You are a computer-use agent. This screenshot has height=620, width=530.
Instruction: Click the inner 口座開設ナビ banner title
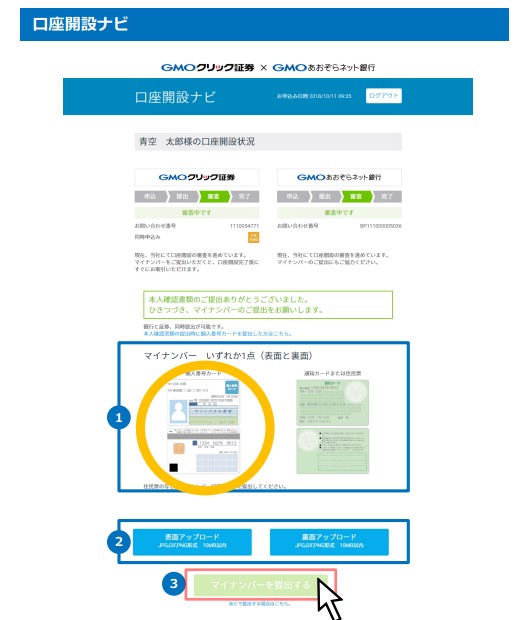(175, 97)
